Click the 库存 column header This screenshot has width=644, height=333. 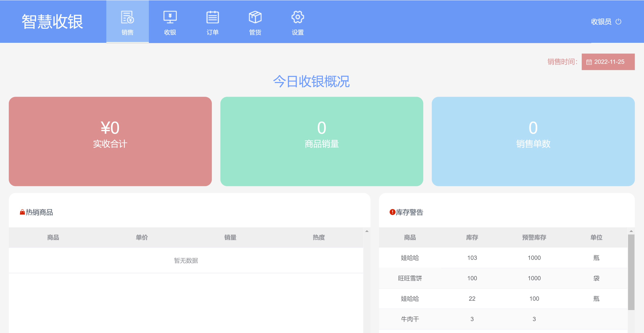pyautogui.click(x=472, y=237)
